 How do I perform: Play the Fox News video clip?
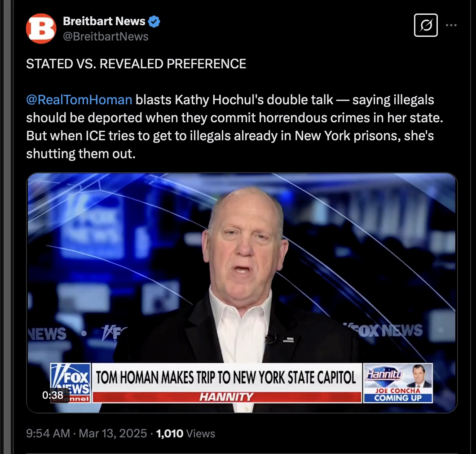point(242,293)
